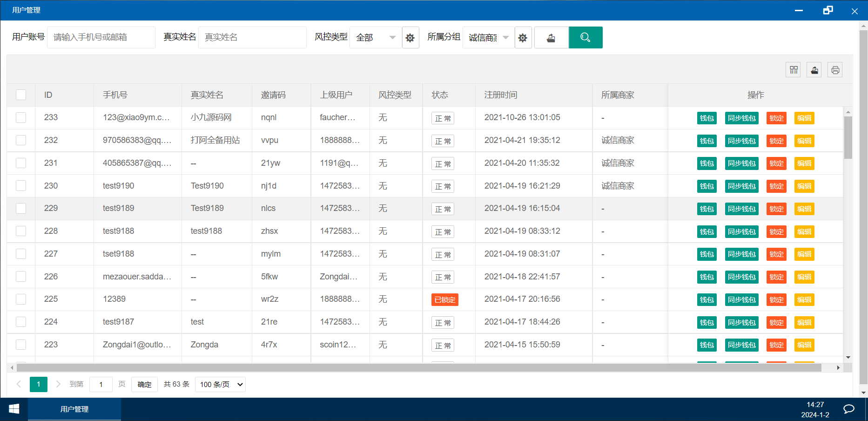The image size is (868, 421).
Task: Check the row with ID 233
Action: point(21,117)
